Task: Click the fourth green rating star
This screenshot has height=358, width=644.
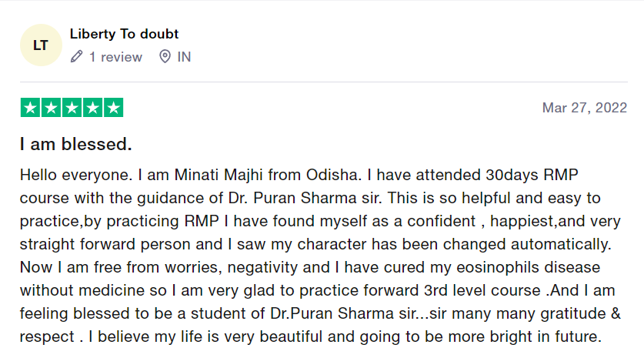Action: click(93, 108)
